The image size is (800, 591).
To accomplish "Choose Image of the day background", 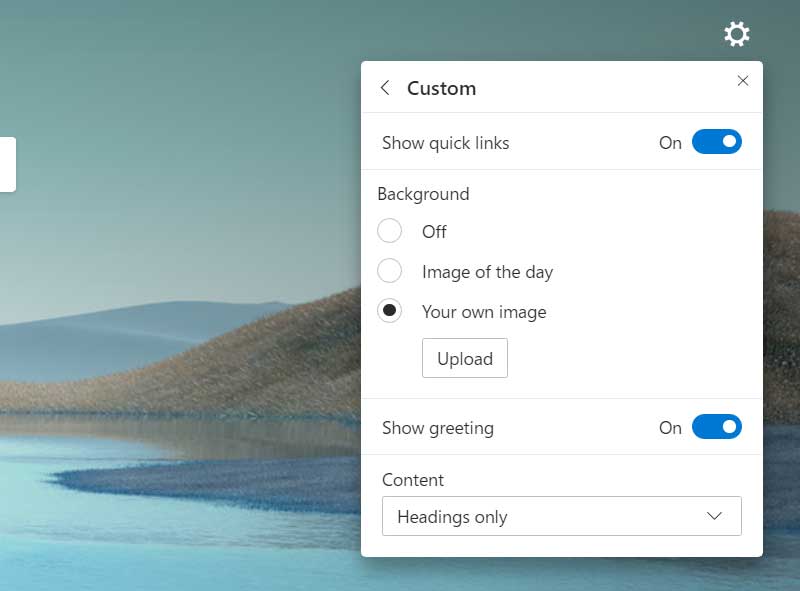I will tap(391, 271).
